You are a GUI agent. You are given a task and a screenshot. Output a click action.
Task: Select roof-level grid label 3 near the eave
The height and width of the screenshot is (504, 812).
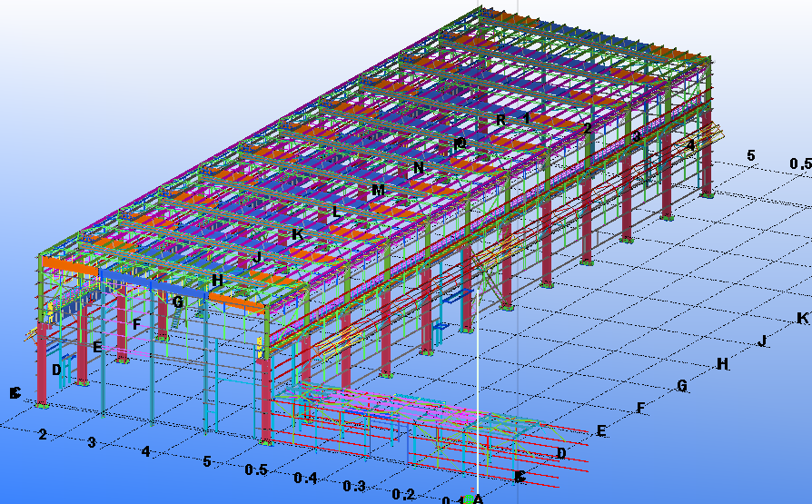(637, 136)
